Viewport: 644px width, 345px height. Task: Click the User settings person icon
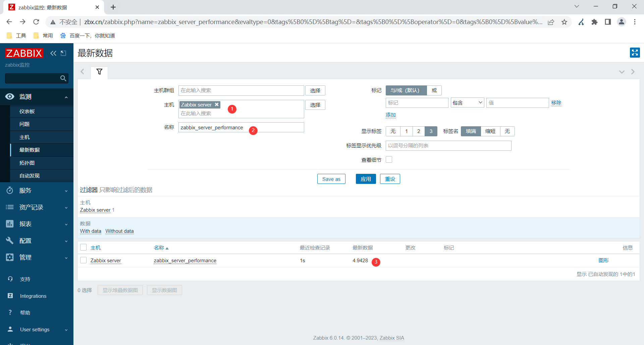click(x=10, y=329)
